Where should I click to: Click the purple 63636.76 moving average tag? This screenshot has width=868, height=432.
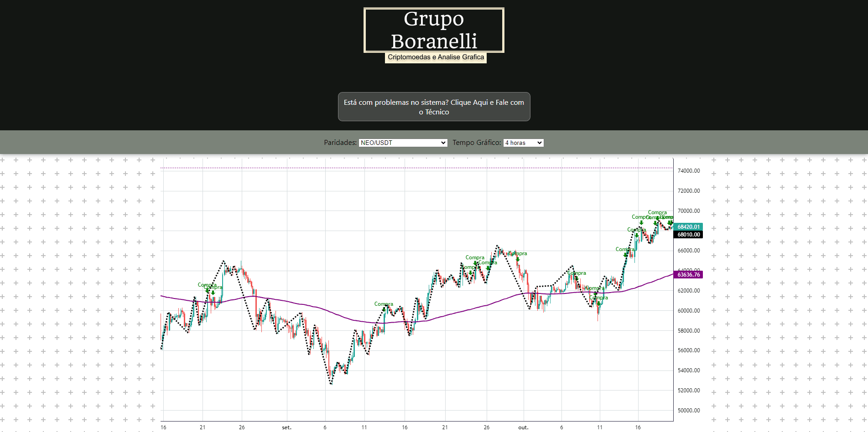tap(688, 275)
